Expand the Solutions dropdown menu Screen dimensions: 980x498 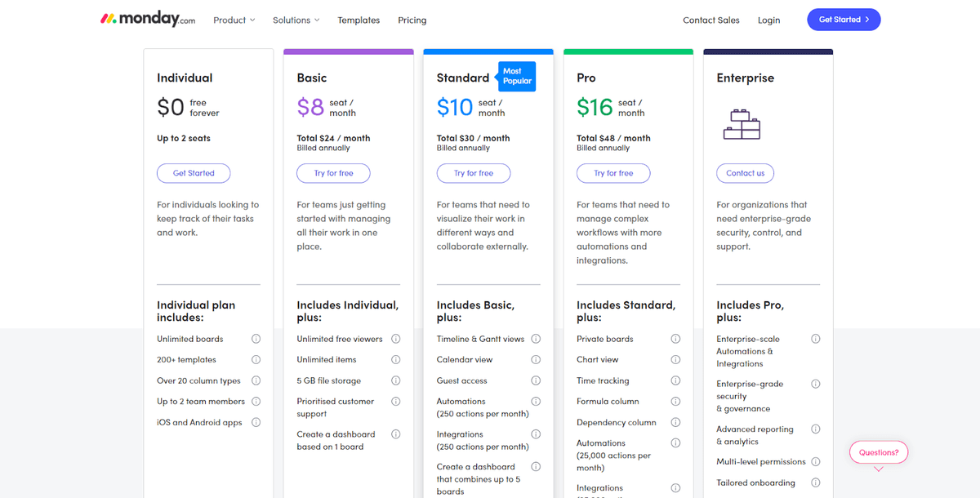tap(296, 20)
